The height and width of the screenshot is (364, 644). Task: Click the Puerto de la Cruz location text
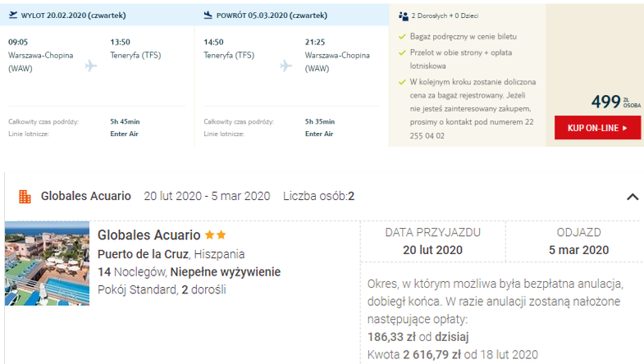(x=144, y=254)
